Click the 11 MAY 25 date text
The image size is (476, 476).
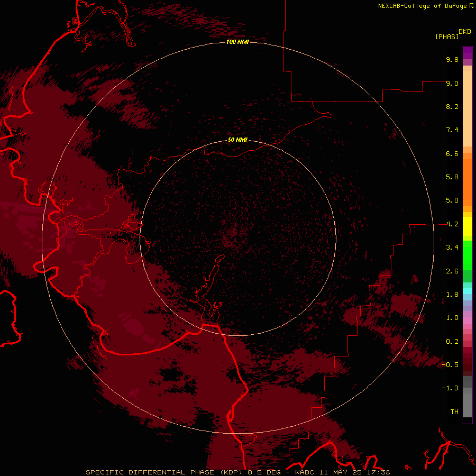click(339, 472)
